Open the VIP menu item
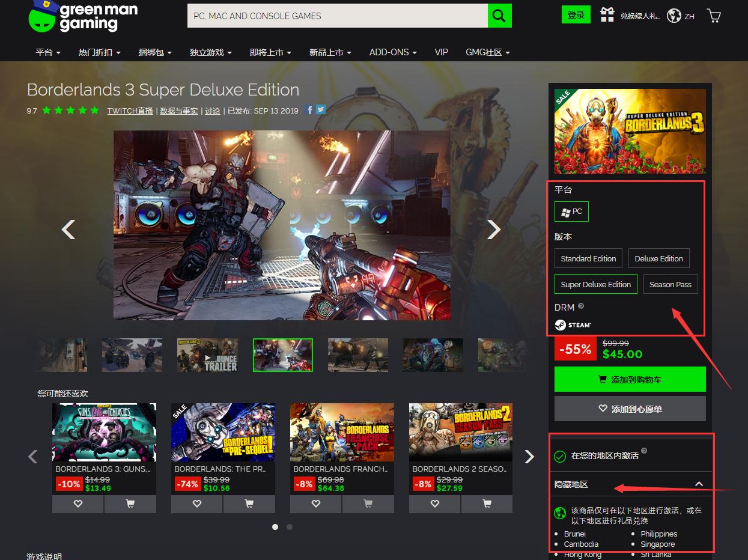Viewport: 748px width, 560px height. point(441,52)
